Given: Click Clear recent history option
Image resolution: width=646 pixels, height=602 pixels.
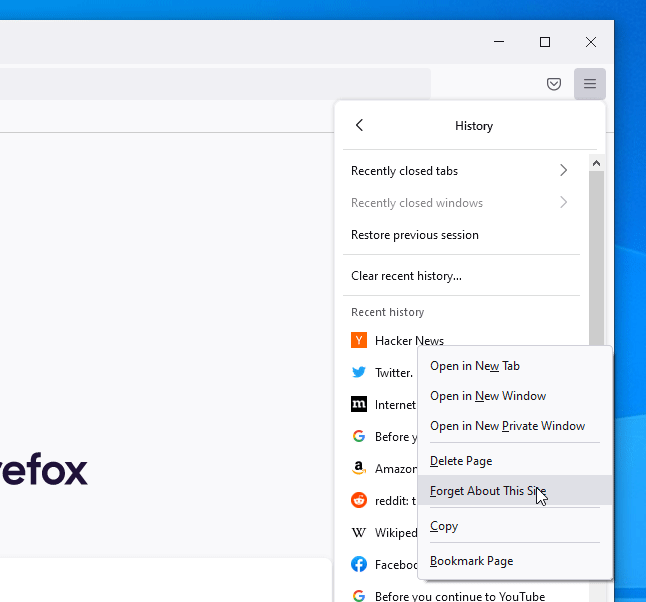Looking at the screenshot, I should 406,276.
